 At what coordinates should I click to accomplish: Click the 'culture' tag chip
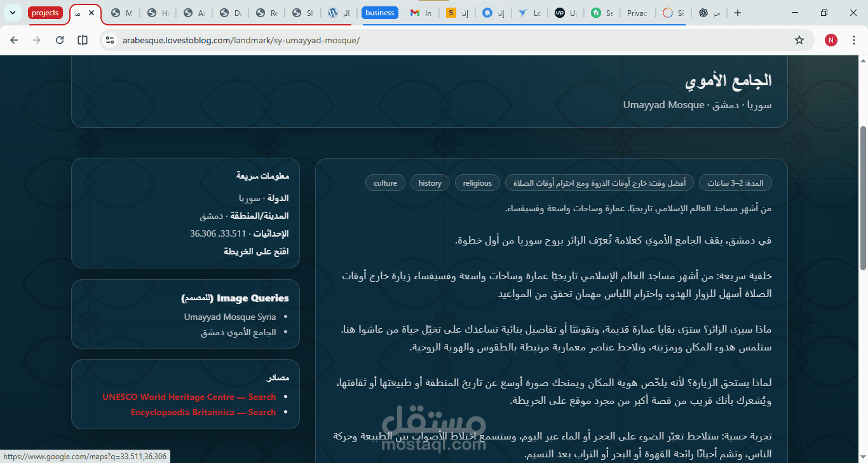(x=385, y=183)
